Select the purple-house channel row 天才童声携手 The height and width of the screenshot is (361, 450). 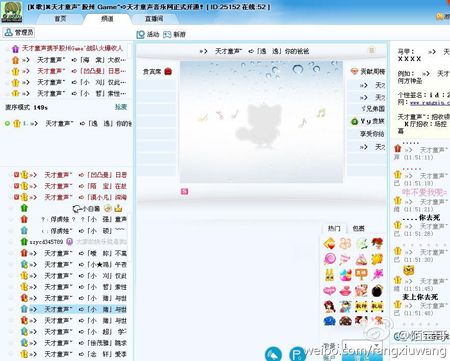[x=67, y=49]
